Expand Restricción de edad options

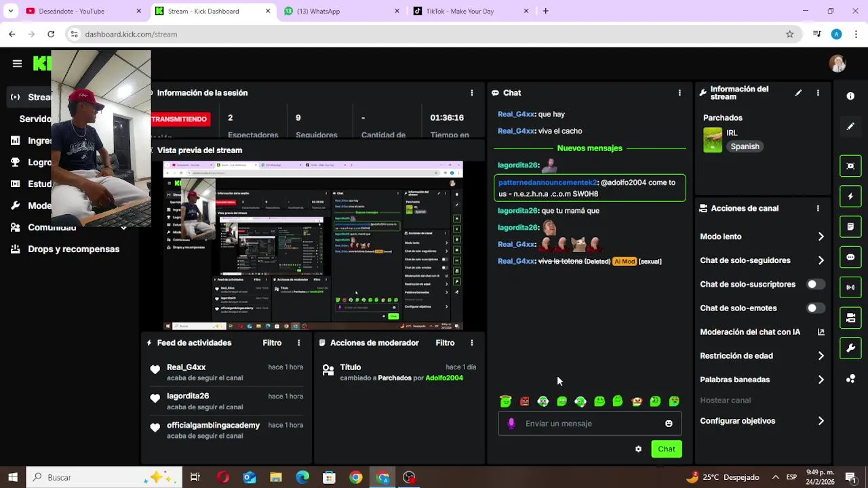click(821, 356)
